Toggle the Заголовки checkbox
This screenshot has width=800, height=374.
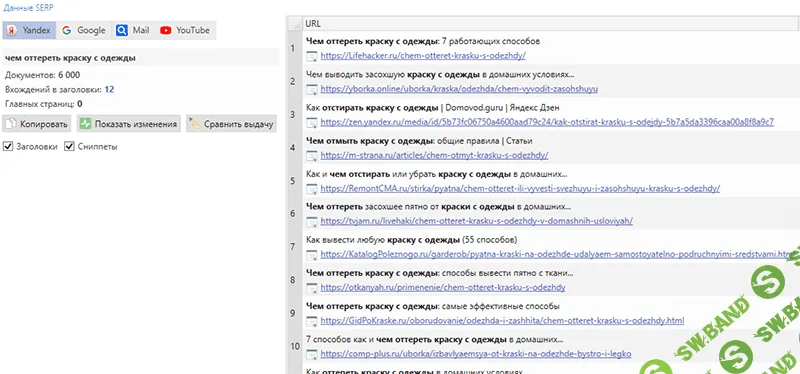[8, 147]
